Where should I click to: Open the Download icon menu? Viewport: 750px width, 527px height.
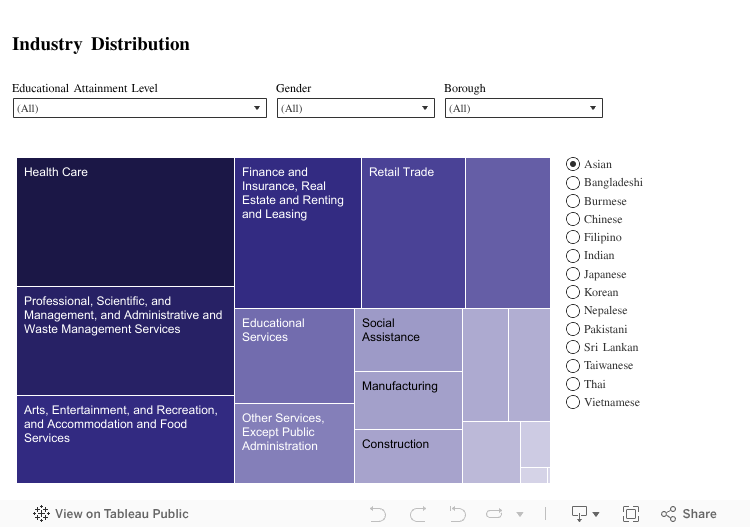(585, 514)
